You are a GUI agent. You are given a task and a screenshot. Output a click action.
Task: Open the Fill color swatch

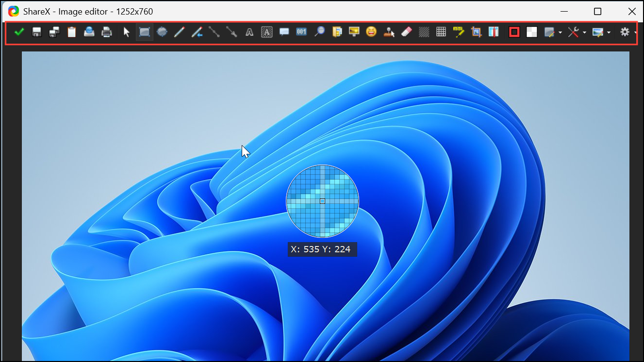[532, 32]
